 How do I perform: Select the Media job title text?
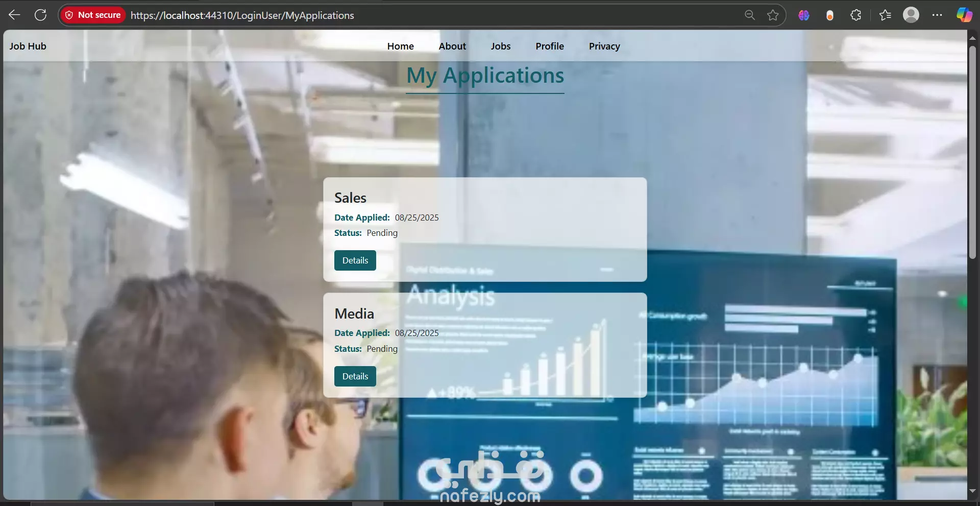(354, 314)
